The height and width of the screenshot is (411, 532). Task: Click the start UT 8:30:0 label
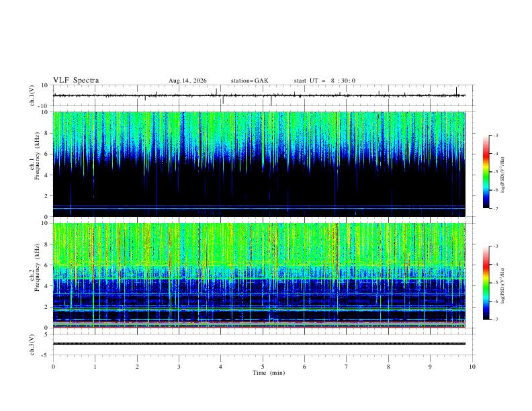pos(324,81)
